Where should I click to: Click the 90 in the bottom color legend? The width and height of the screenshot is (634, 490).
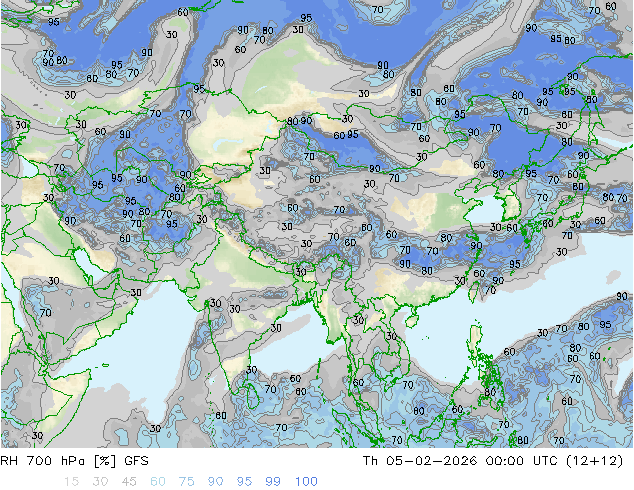click(x=215, y=482)
